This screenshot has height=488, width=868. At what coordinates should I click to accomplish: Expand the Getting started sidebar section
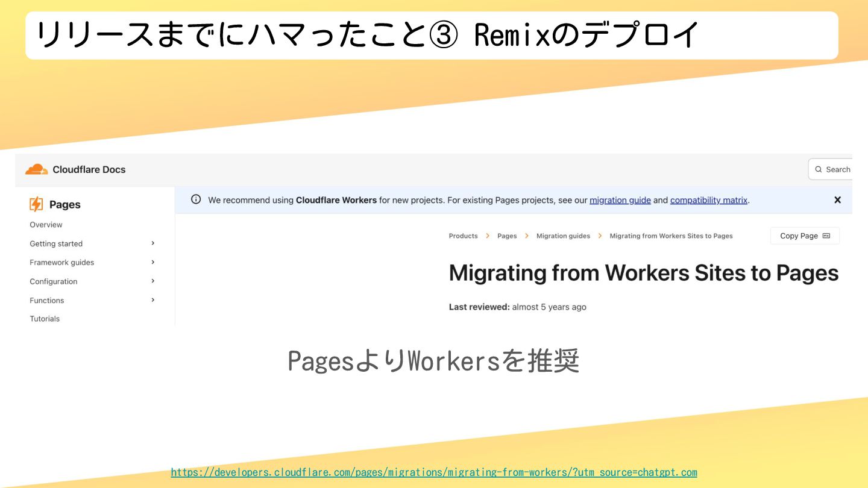coord(153,243)
